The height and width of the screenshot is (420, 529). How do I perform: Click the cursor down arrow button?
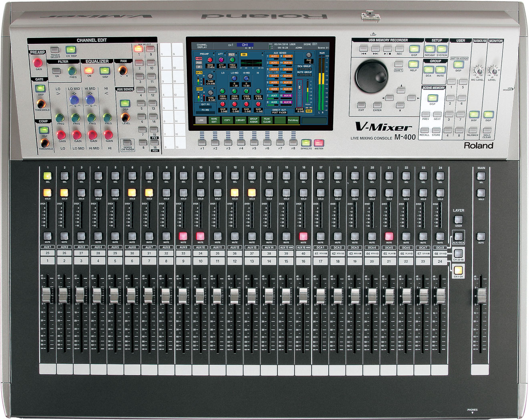(x=400, y=105)
